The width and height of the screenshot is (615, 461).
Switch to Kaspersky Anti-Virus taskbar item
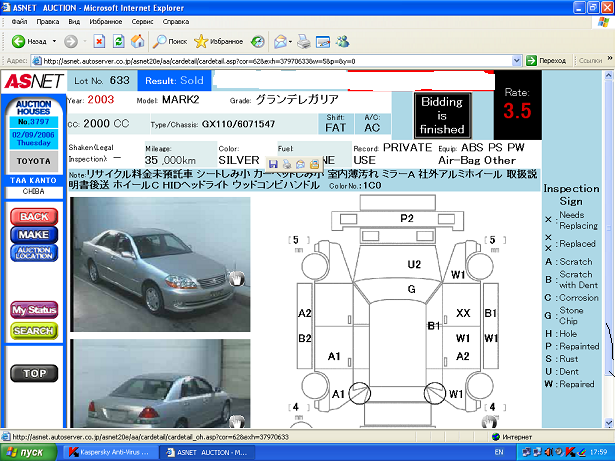point(110,452)
